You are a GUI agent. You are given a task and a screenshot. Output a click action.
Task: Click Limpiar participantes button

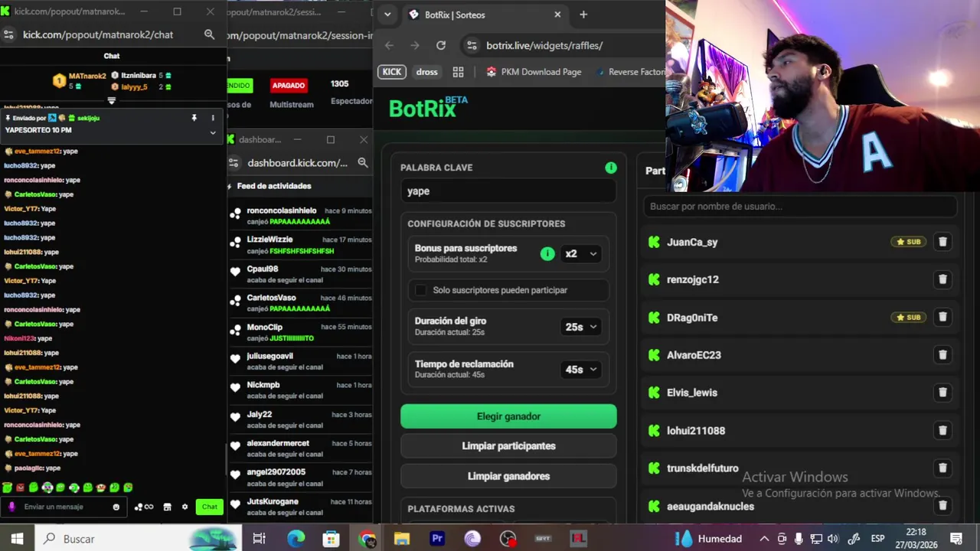pos(508,446)
